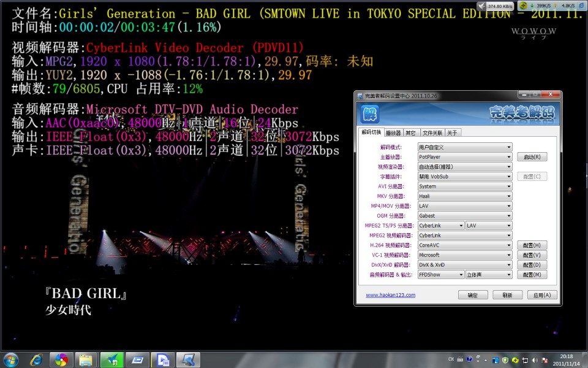This screenshot has height=368, width=588.
Task: Open the taskbar clock showing 20:18
Action: tap(566, 360)
